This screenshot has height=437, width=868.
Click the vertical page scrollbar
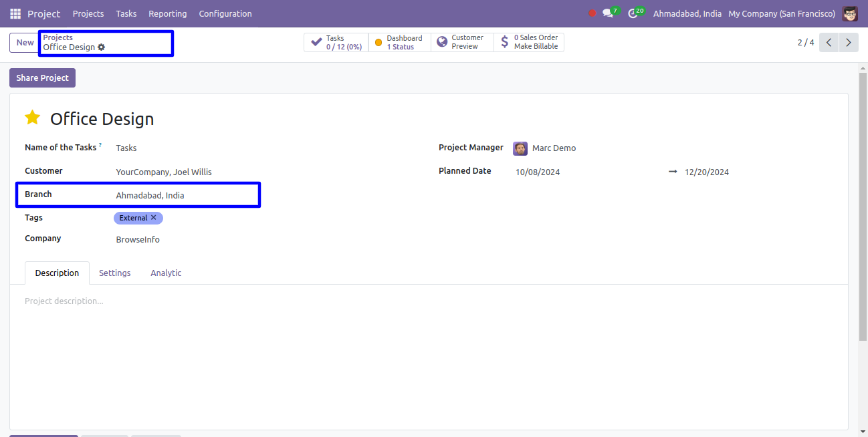point(863,207)
